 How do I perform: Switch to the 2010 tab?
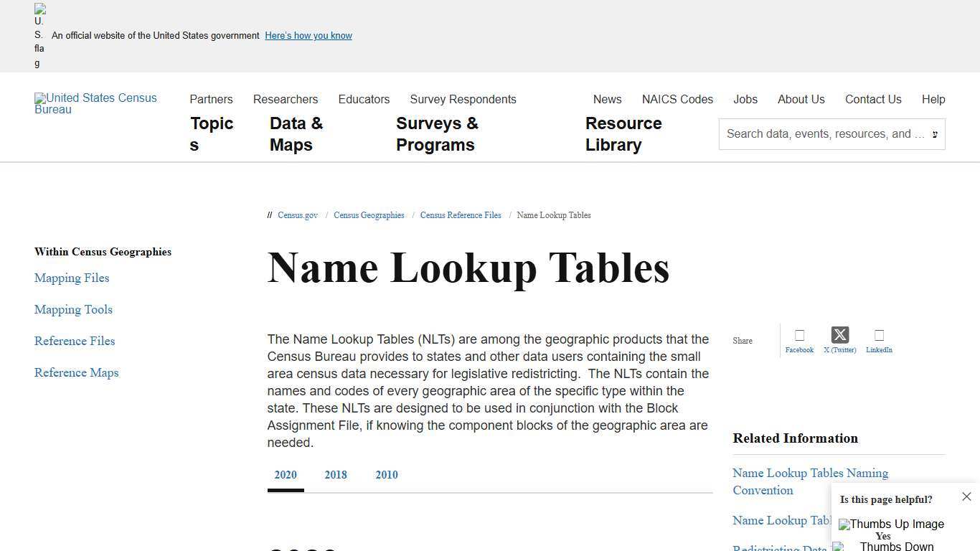pyautogui.click(x=386, y=474)
